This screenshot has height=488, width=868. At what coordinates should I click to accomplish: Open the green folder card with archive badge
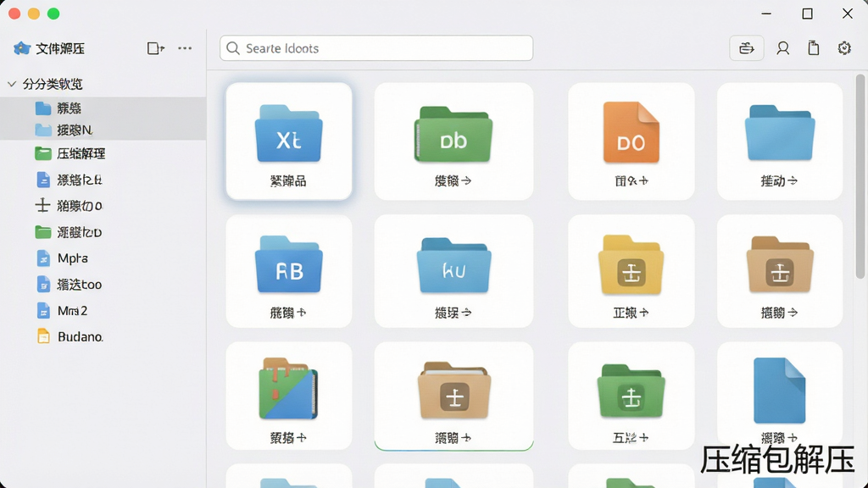[x=631, y=396]
